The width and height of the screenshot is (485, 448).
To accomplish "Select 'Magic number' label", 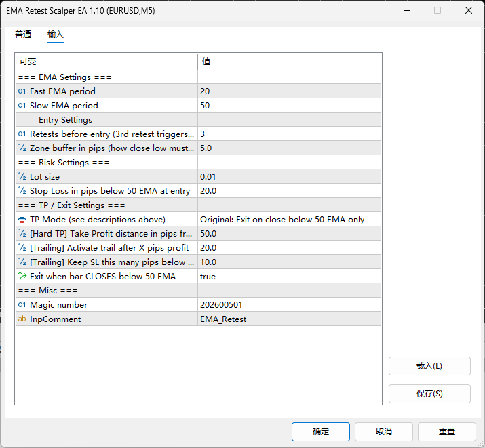I will [58, 304].
